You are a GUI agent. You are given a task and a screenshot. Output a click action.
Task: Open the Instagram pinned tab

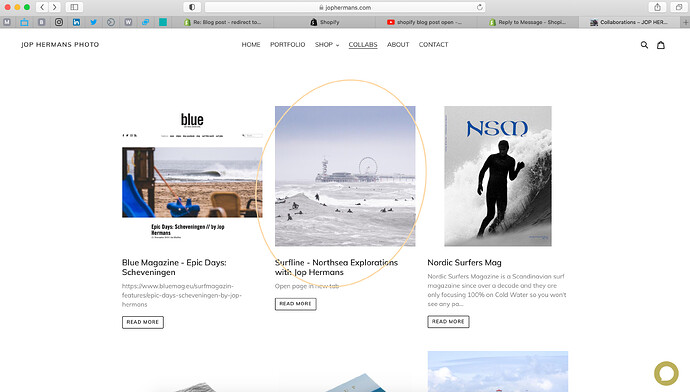(59, 22)
